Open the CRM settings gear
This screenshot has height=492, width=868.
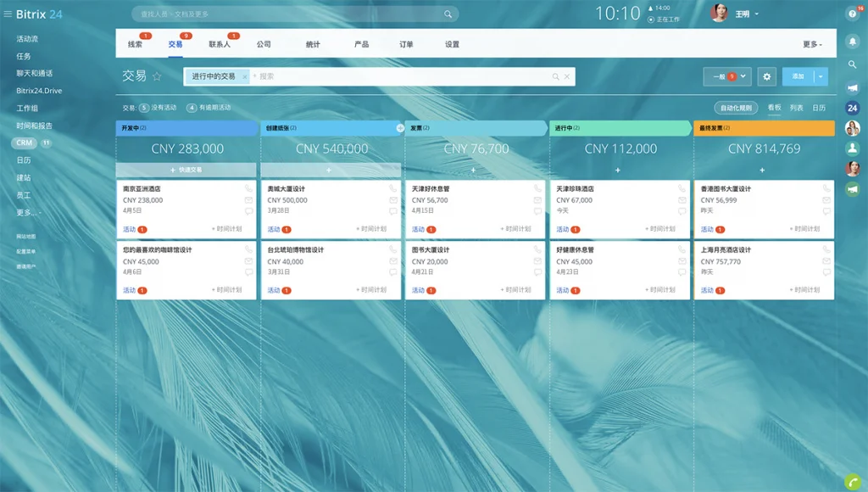767,76
